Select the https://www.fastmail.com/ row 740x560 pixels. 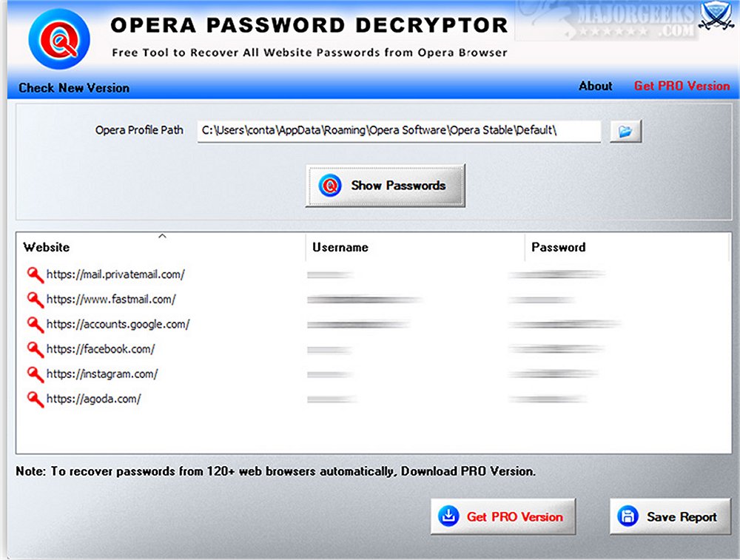pos(373,300)
